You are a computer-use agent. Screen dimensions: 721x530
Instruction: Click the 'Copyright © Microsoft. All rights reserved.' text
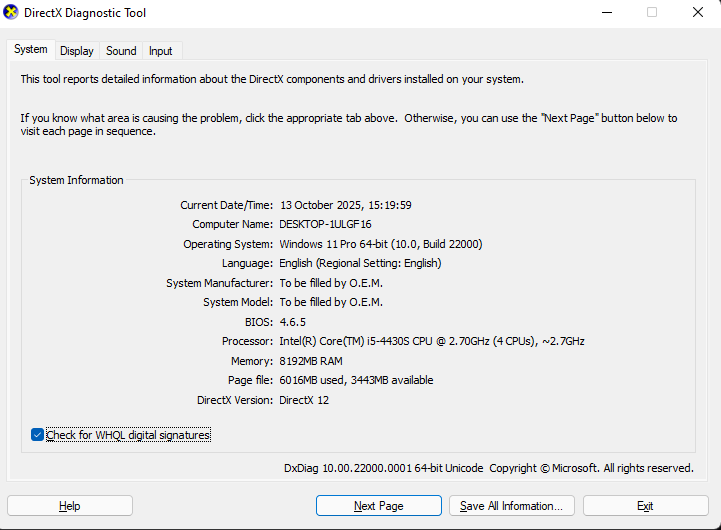pos(591,468)
